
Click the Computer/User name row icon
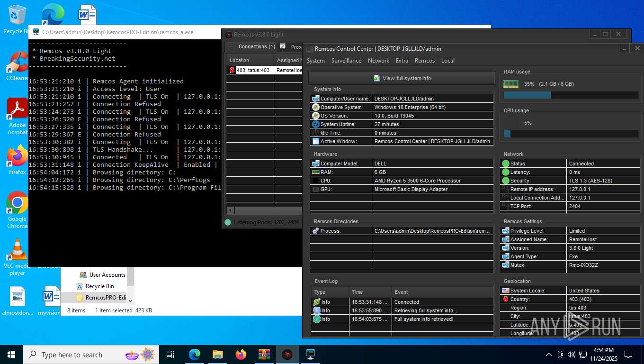[x=316, y=99]
